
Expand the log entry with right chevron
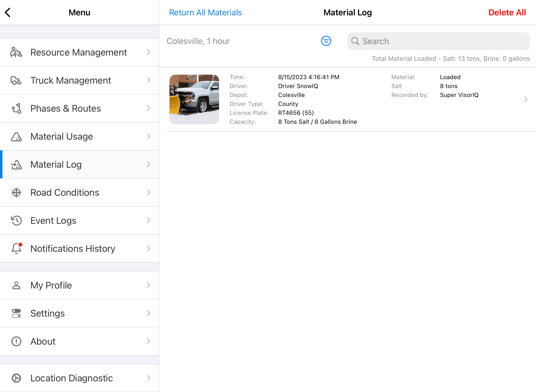[526, 99]
